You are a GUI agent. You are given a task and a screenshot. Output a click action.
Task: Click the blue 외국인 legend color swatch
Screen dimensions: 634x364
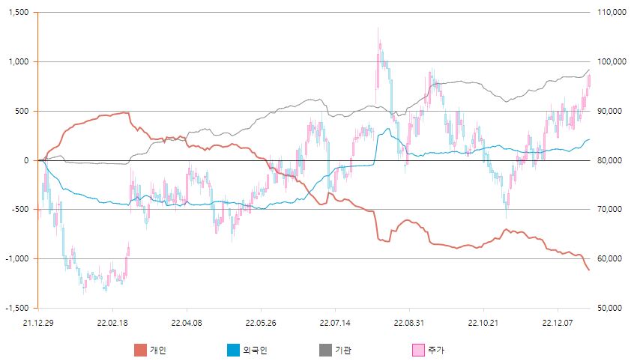click(x=233, y=350)
